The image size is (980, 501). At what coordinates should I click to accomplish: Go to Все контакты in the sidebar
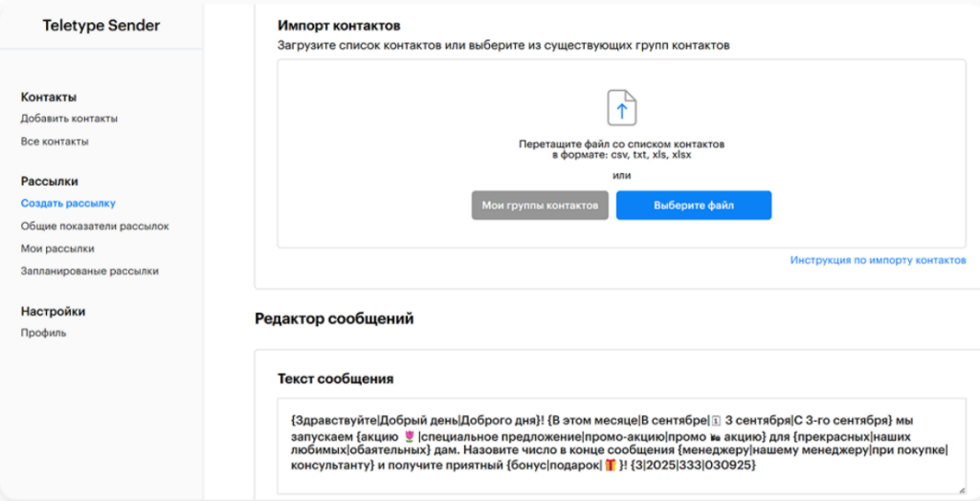[55, 142]
